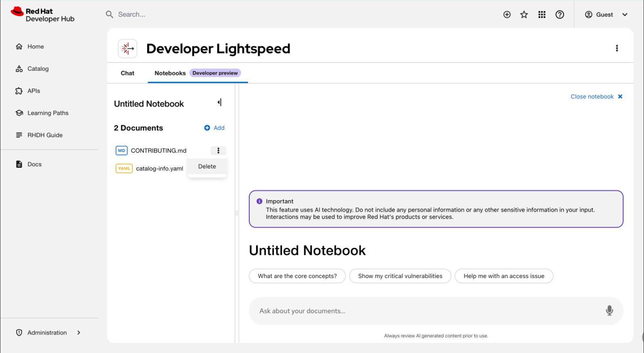The width and height of the screenshot is (644, 353).
Task: Click the blue plus icon beside Add
Action: click(x=207, y=128)
